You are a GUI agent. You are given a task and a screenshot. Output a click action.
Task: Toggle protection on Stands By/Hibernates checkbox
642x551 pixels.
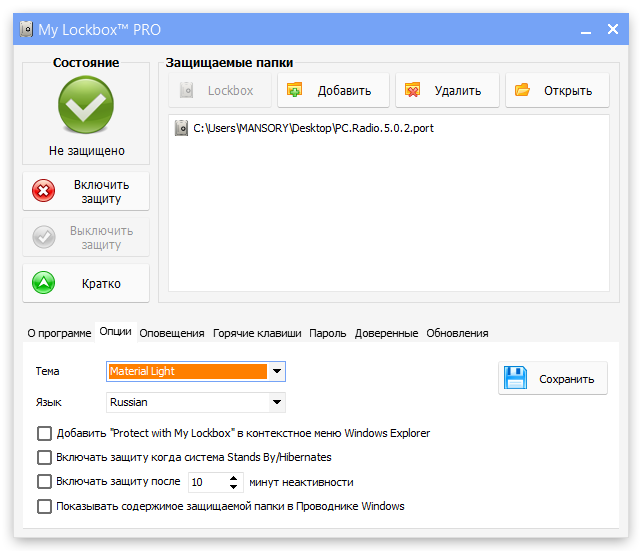click(44, 457)
